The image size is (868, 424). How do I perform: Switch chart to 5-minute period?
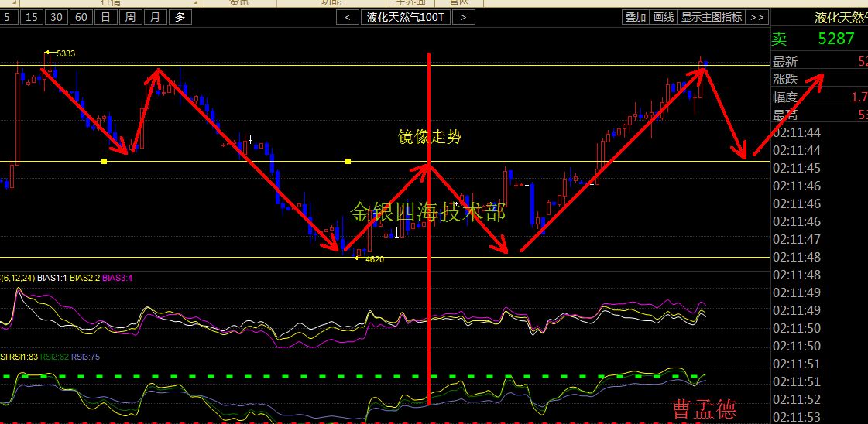[7, 17]
